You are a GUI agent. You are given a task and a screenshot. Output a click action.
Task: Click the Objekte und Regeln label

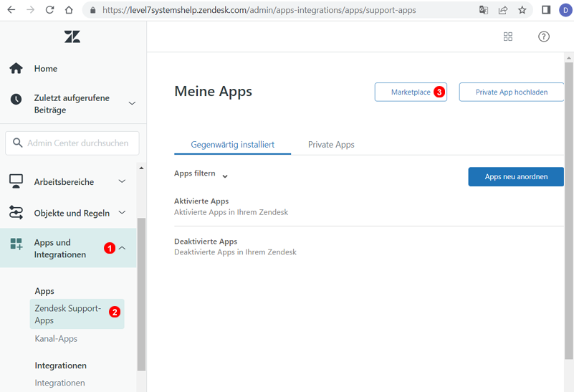pos(72,213)
